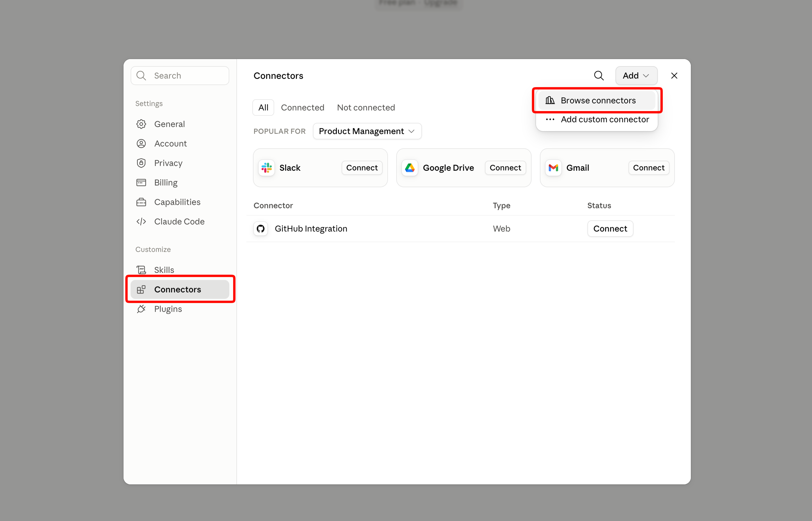Click the Gmail card title
This screenshot has width=812, height=521.
(x=577, y=168)
